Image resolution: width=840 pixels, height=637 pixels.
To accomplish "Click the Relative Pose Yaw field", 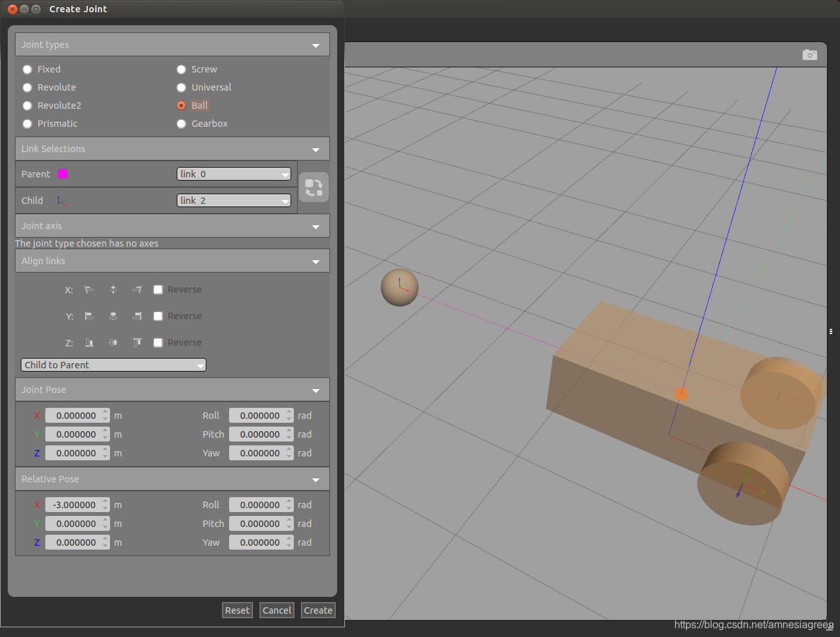I will [261, 542].
